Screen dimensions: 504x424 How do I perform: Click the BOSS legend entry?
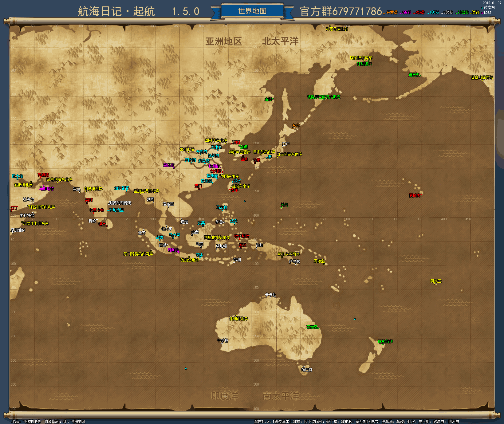pyautogui.click(x=487, y=13)
